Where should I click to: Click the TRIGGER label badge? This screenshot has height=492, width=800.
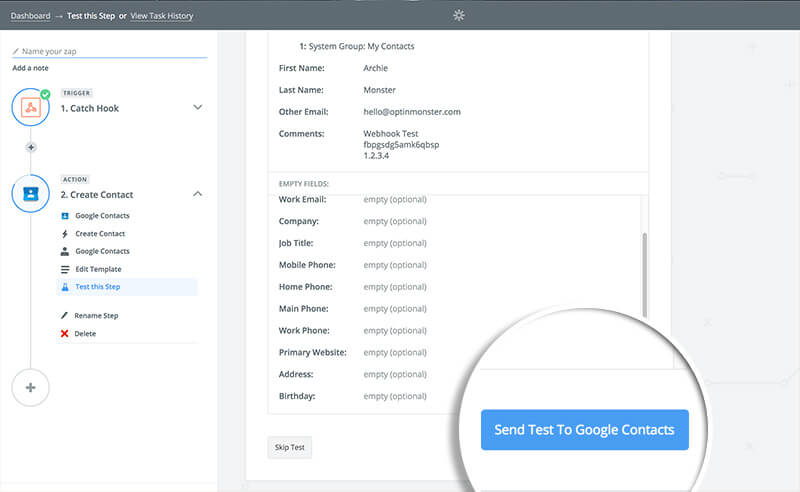(x=76, y=93)
